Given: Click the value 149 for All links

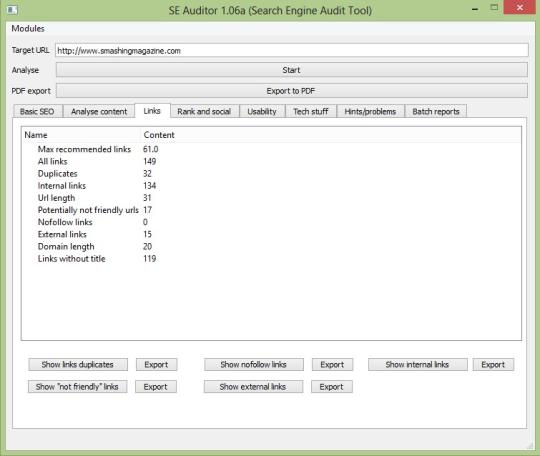Looking at the screenshot, I should (150, 161).
